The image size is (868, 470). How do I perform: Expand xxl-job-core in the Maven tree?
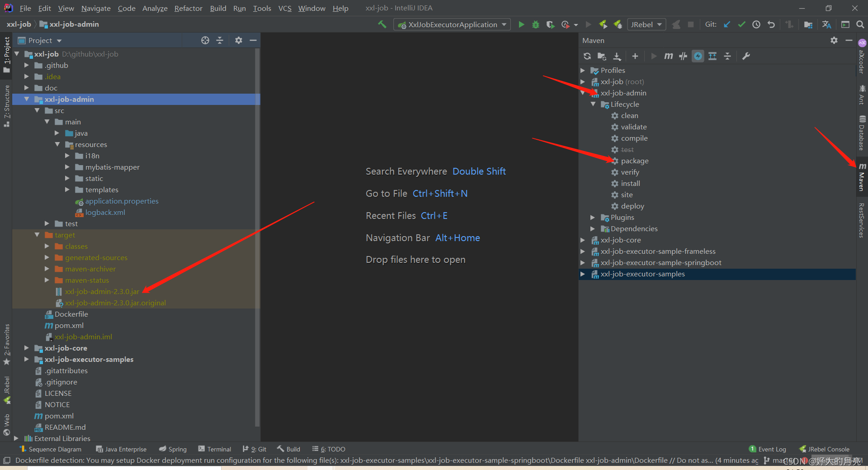coord(583,240)
